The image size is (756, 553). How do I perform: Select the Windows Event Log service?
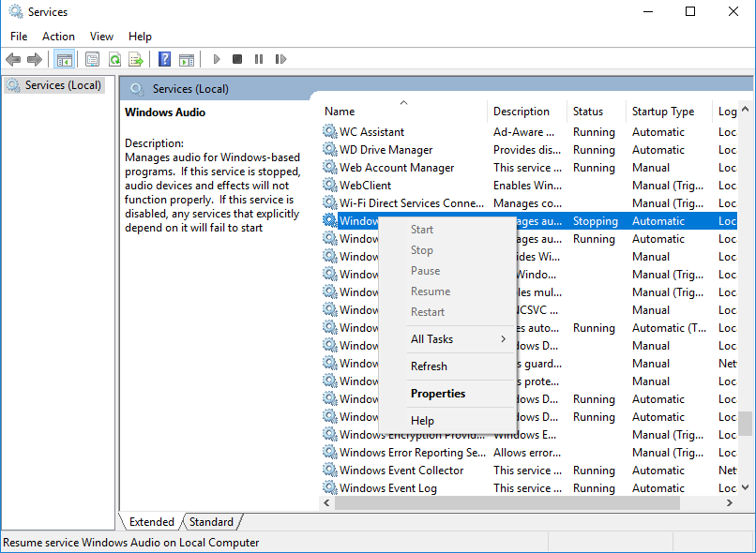point(529,487)
